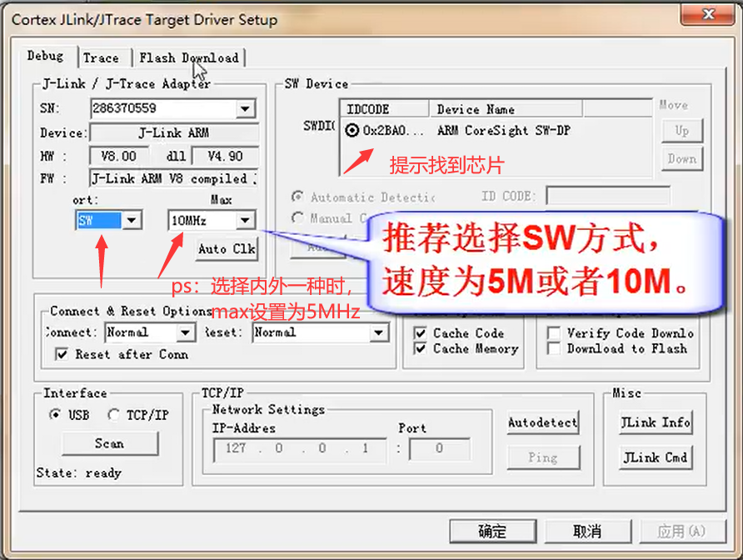Click the Auto Clk button
Image resolution: width=743 pixels, height=560 pixels.
226,248
